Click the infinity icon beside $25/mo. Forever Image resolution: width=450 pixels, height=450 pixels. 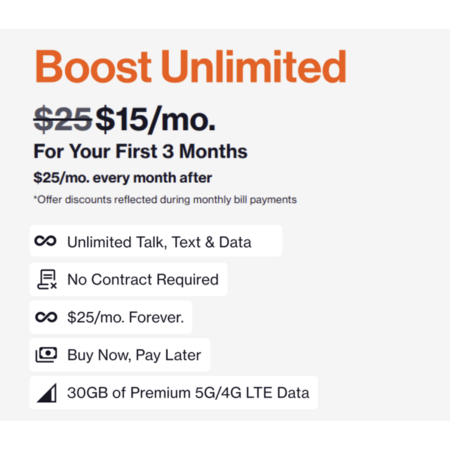click(46, 317)
